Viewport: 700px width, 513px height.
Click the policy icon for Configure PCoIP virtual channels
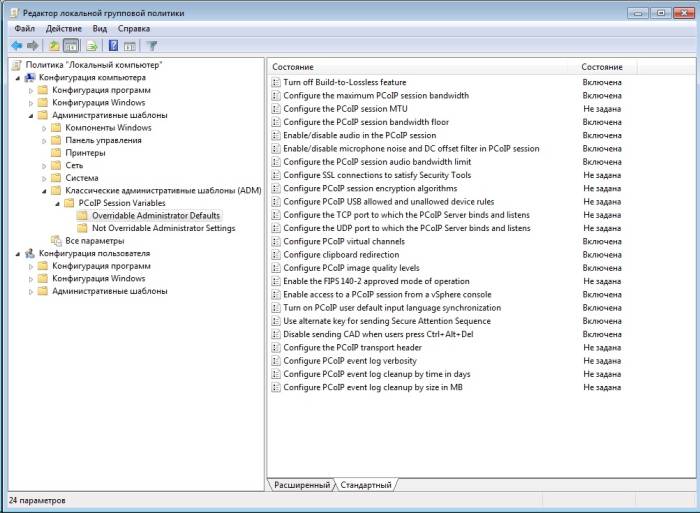point(276,242)
